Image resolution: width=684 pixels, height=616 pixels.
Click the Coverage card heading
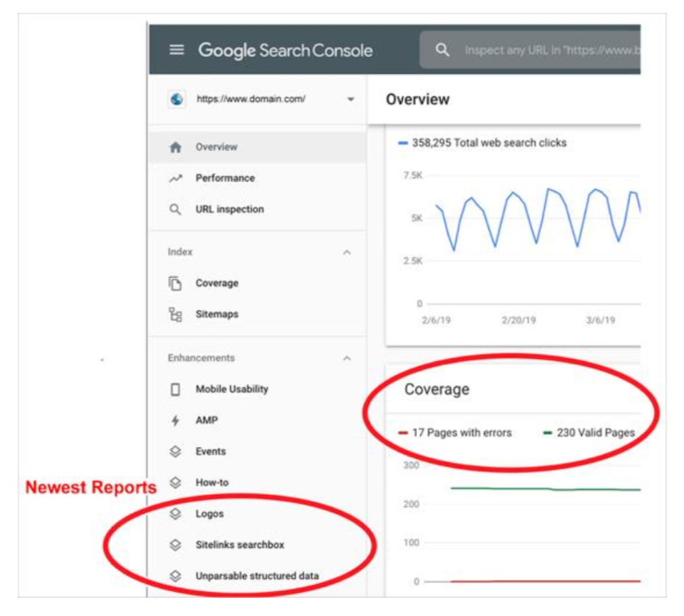437,389
